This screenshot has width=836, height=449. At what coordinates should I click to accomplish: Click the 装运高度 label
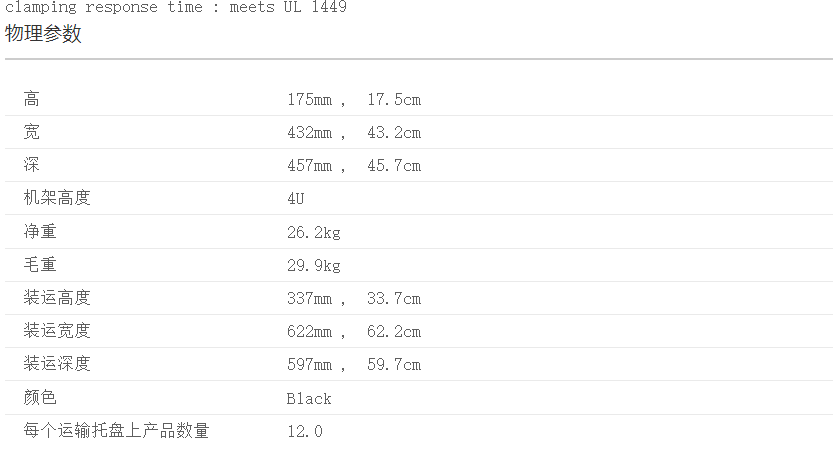(57, 297)
